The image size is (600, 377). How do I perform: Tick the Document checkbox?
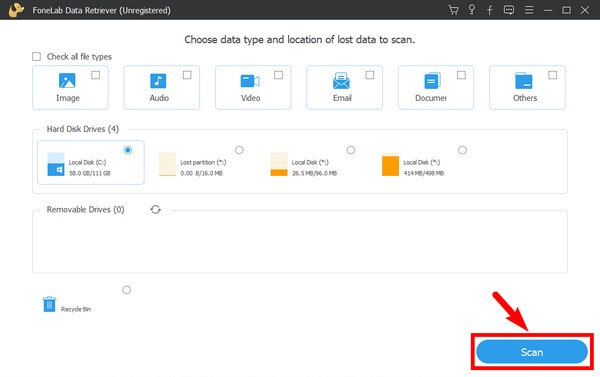[461, 75]
